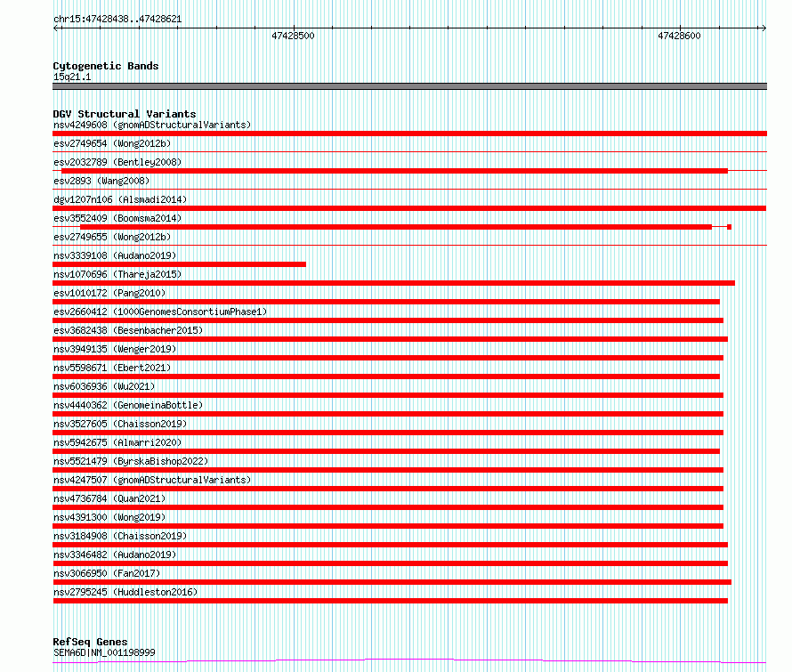Viewport: 792px width, 672px height.
Task: Select nsv4391300 (Wong2019) label
Action: pos(109,517)
